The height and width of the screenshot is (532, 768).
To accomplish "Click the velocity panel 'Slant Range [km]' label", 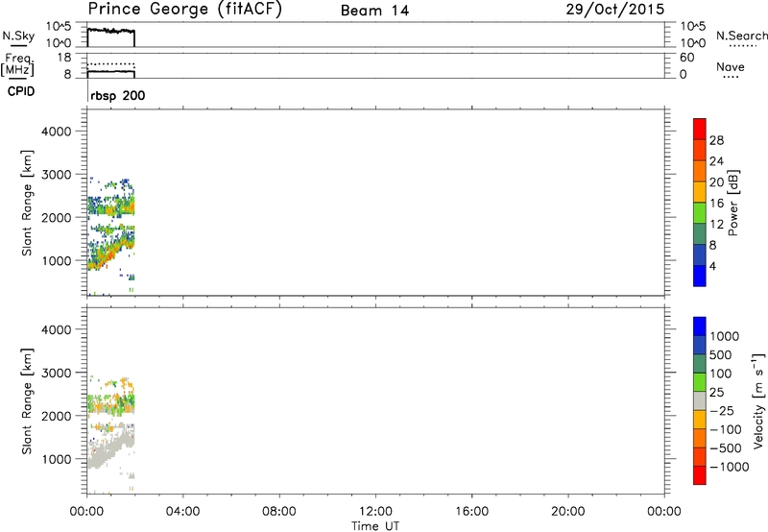I will (27, 400).
